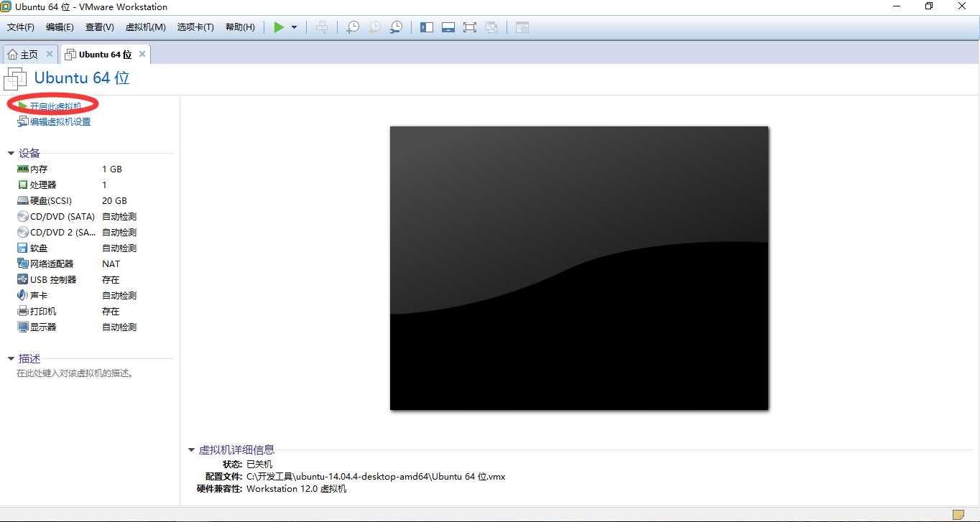
Task: Click the Ubuntu 64 位.vmx config file path
Action: (x=376, y=477)
